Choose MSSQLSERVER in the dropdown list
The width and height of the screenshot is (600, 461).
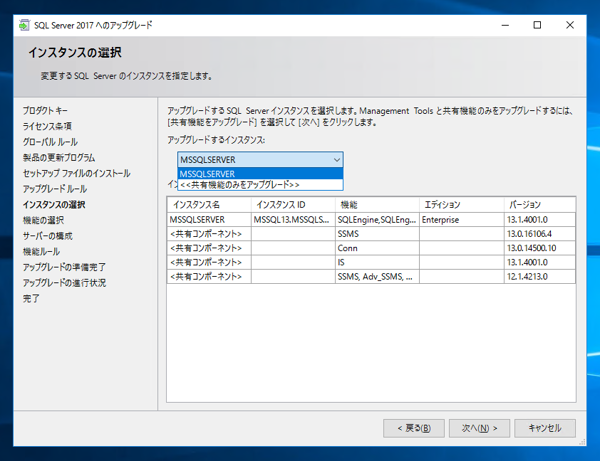click(260, 174)
